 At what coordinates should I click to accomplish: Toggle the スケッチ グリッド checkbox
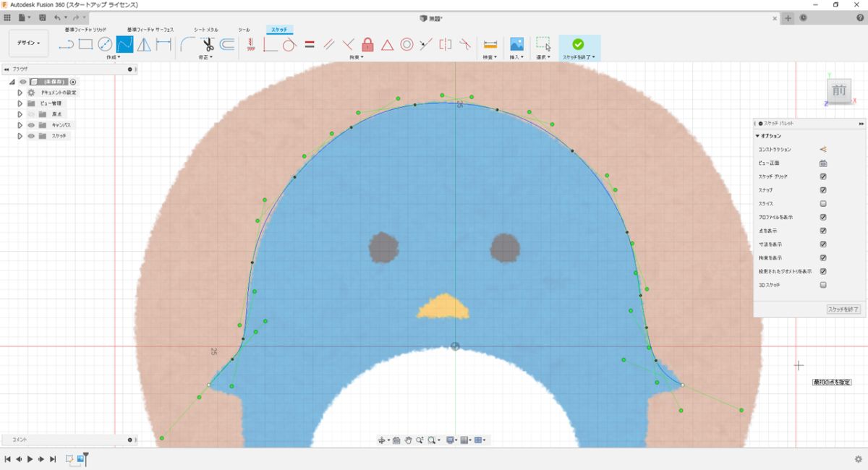[x=823, y=176]
